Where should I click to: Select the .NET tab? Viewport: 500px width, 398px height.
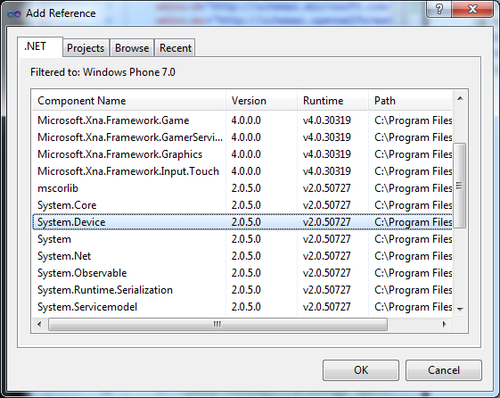(x=40, y=47)
